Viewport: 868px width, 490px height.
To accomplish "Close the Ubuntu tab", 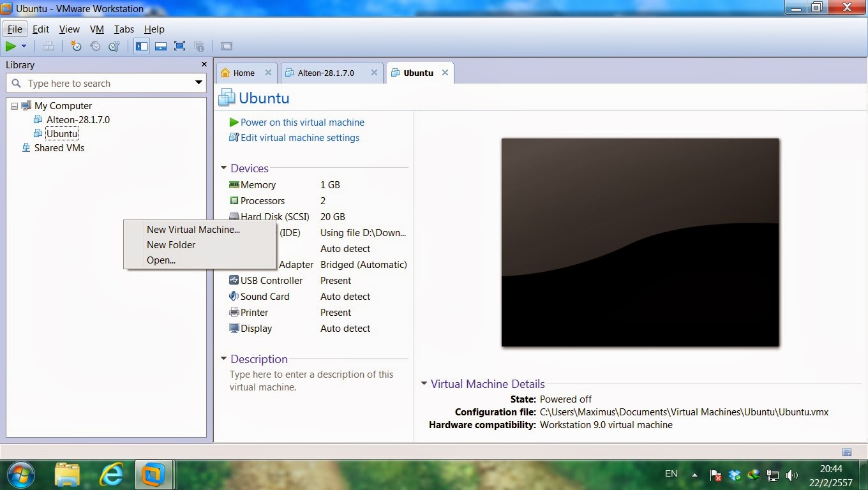I will (445, 73).
